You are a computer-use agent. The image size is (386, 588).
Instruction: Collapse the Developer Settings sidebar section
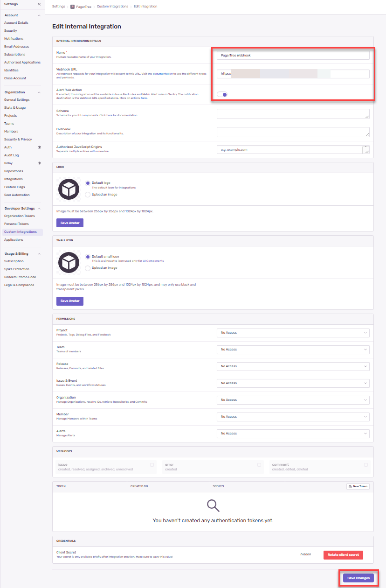tap(39, 209)
